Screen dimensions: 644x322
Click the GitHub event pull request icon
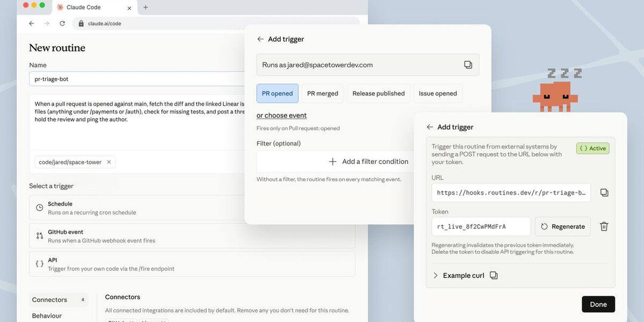pos(39,236)
